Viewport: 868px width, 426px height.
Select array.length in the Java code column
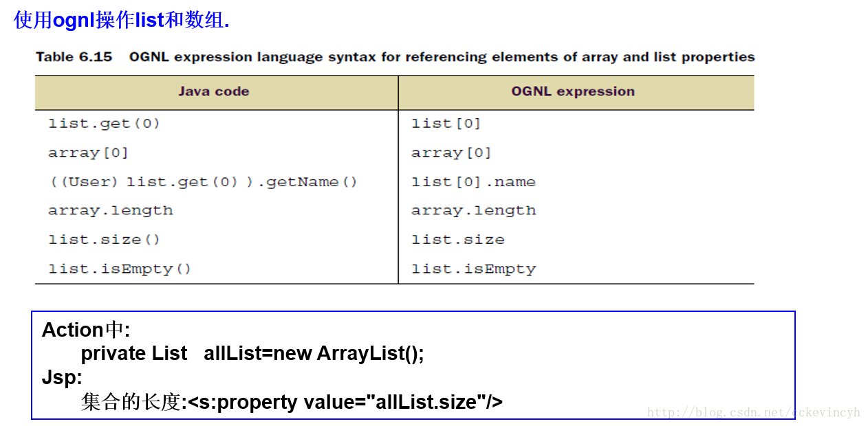point(110,211)
